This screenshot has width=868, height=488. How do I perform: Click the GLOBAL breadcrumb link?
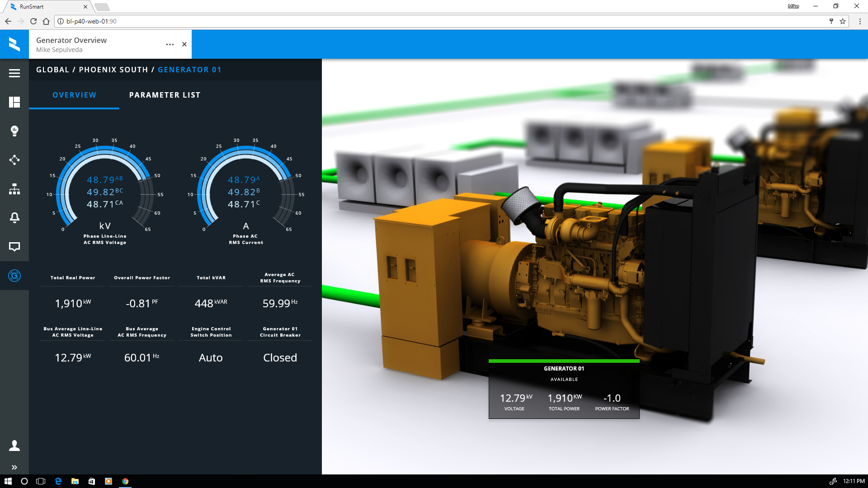pos(52,70)
